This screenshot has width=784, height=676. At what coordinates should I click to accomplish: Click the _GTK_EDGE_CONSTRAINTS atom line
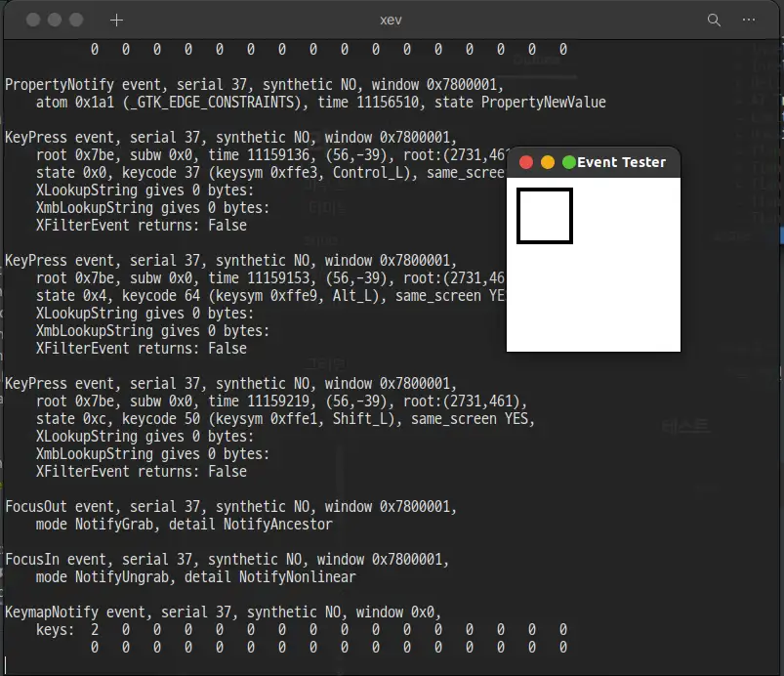[320, 103]
